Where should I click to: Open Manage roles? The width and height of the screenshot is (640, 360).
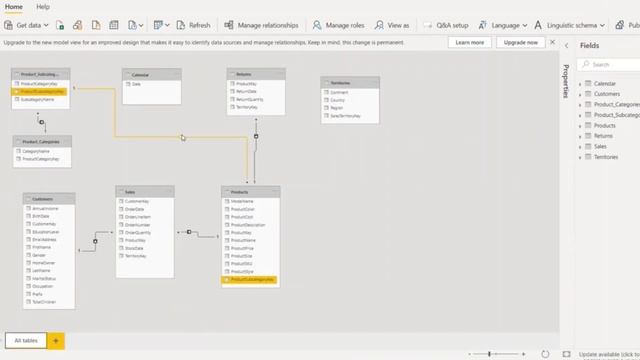[x=338, y=25]
